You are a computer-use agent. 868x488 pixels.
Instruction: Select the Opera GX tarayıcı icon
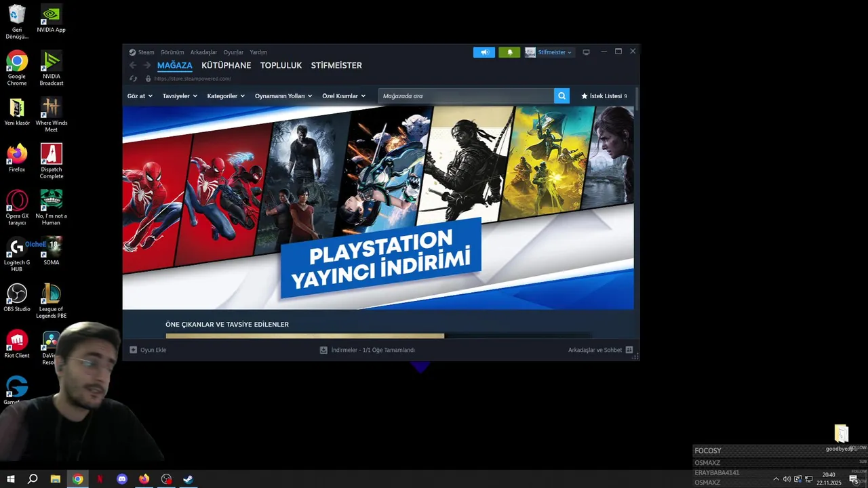17,207
